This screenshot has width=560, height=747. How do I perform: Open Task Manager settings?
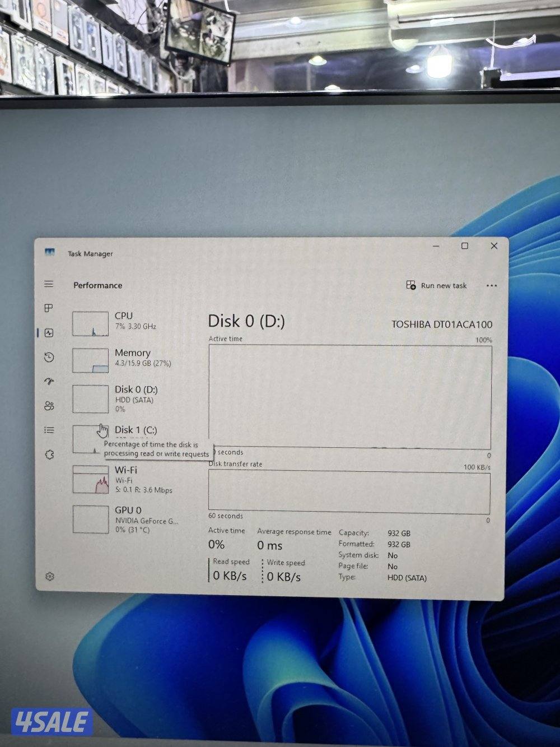49,576
